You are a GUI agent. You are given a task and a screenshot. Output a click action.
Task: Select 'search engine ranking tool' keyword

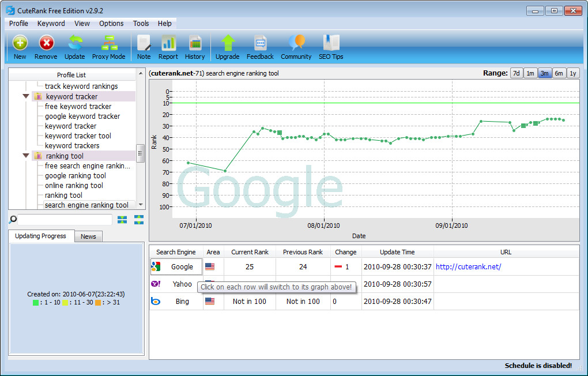pyautogui.click(x=86, y=205)
